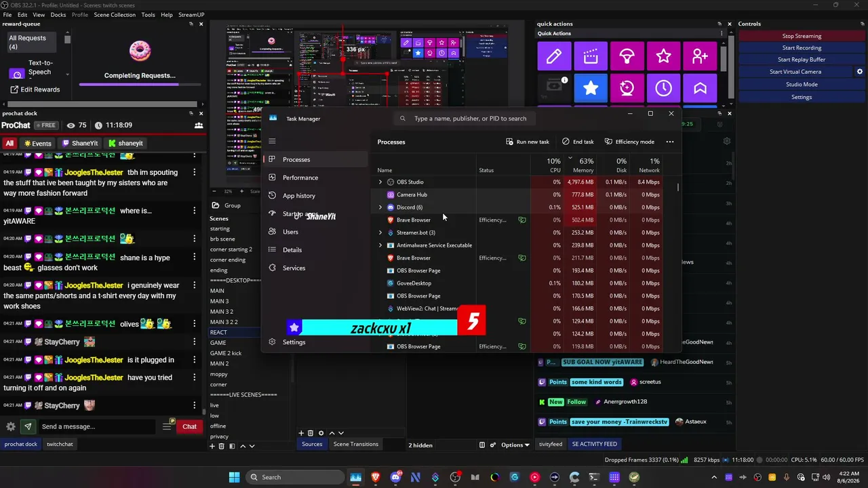Image resolution: width=868 pixels, height=488 pixels.
Task: Click the Windows Start button
Action: tap(234, 477)
